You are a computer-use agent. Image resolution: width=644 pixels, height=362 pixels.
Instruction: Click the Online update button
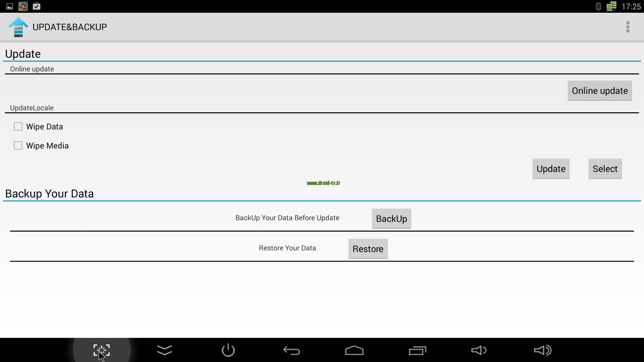tap(600, 90)
